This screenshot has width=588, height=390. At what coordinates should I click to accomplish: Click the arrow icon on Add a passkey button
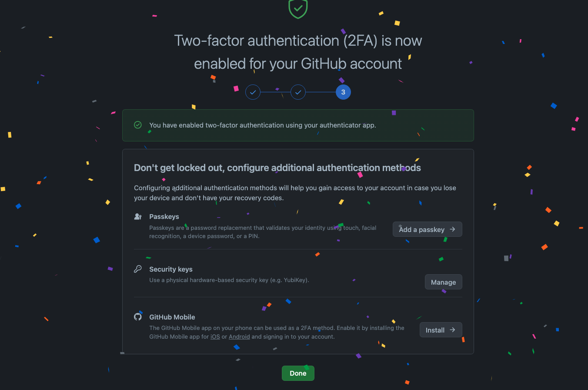coord(452,229)
